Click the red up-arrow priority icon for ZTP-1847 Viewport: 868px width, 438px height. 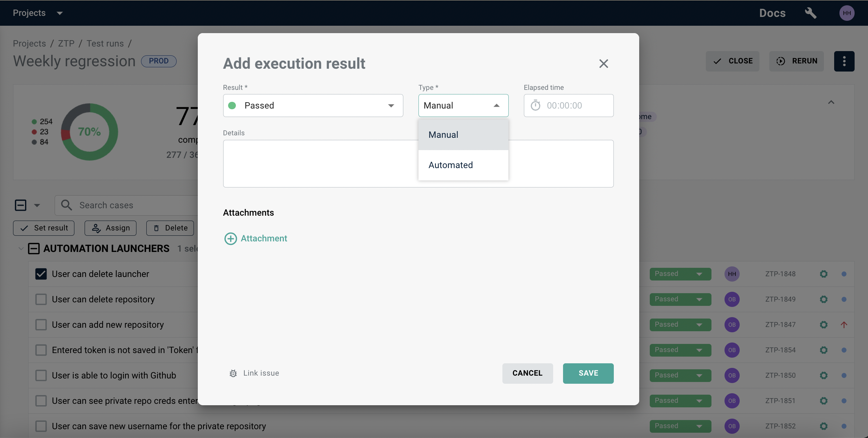pos(844,325)
